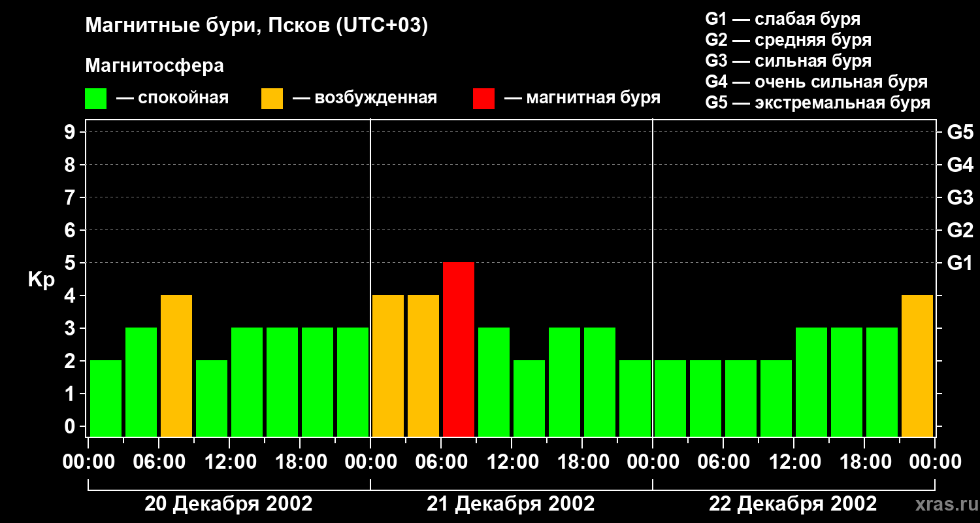Image resolution: width=980 pixels, height=523 pixels.
Task: Click the '7' value on Kp axis
Action: pos(71,198)
